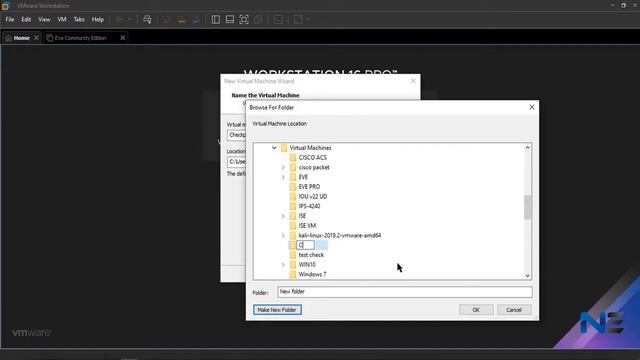
Task: Select the IOU v22 UD folder
Action: coord(313,196)
